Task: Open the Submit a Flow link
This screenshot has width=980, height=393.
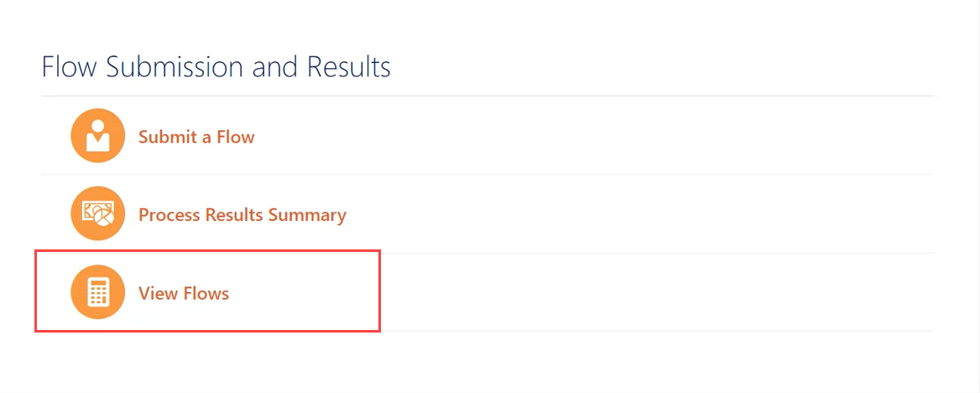Action: (196, 136)
